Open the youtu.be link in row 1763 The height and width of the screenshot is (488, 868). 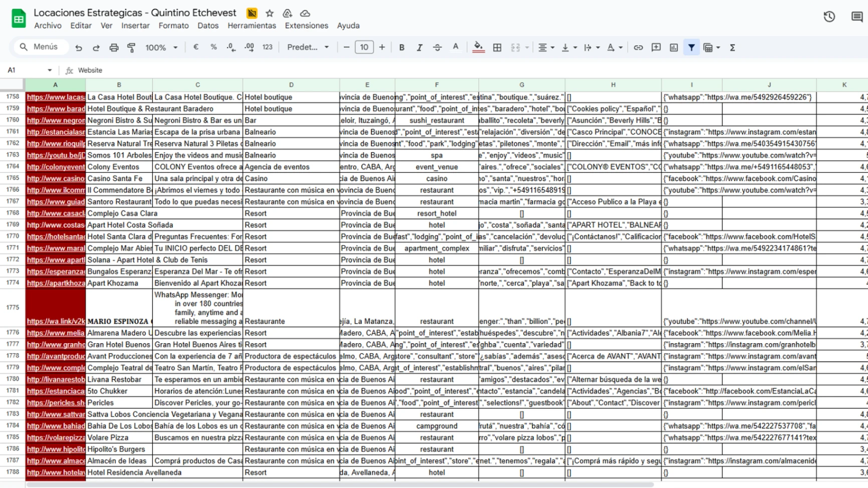(x=56, y=155)
